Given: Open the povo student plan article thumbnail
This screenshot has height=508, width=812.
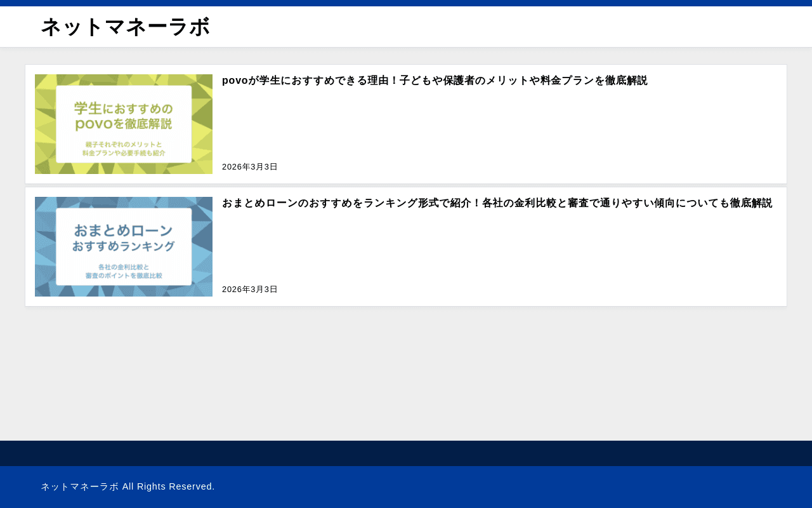Looking at the screenshot, I should [x=124, y=124].
